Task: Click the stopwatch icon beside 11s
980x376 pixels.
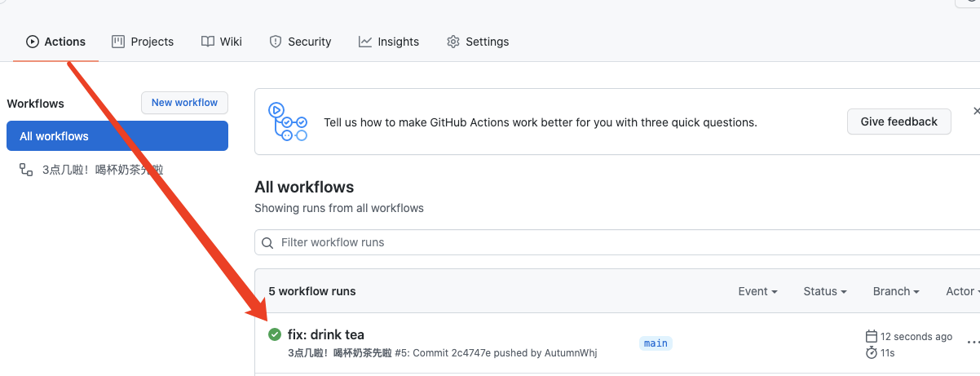Action: tap(871, 352)
